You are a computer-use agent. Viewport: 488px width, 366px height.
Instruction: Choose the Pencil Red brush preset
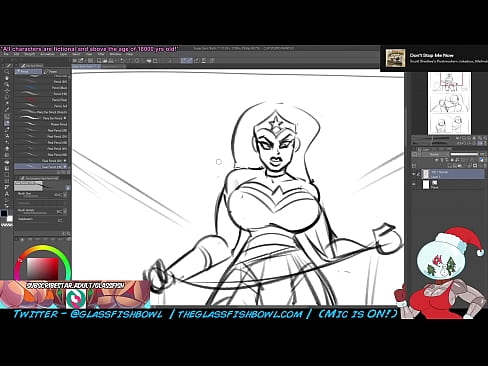41,100
